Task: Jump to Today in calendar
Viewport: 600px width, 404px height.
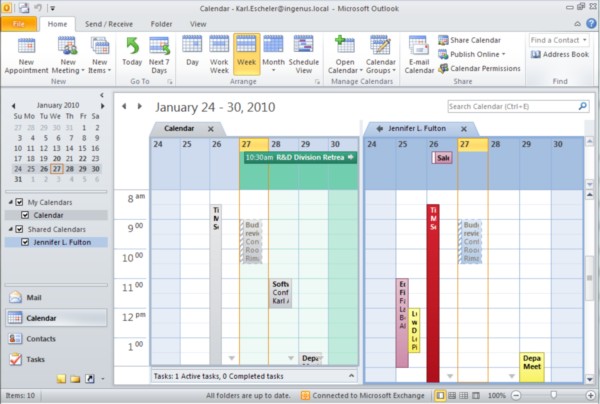Action: (132, 51)
